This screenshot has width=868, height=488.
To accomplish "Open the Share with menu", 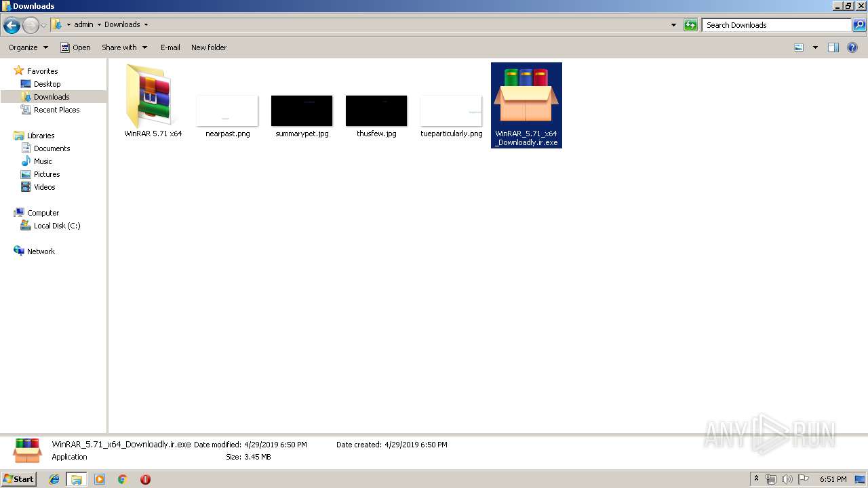I will (124, 47).
